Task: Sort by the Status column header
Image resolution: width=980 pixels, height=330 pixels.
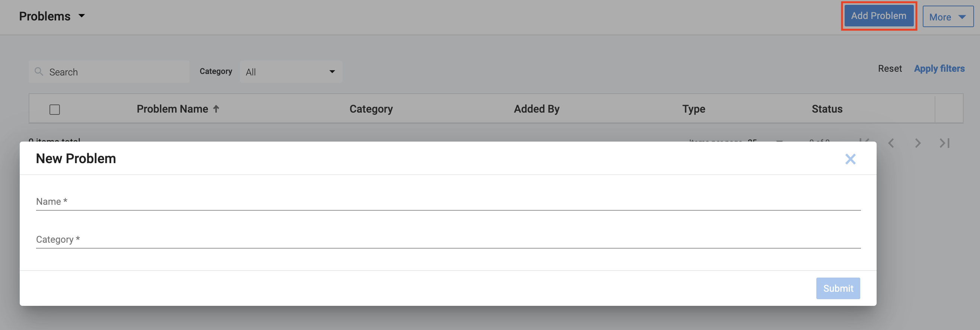Action: tap(827, 109)
